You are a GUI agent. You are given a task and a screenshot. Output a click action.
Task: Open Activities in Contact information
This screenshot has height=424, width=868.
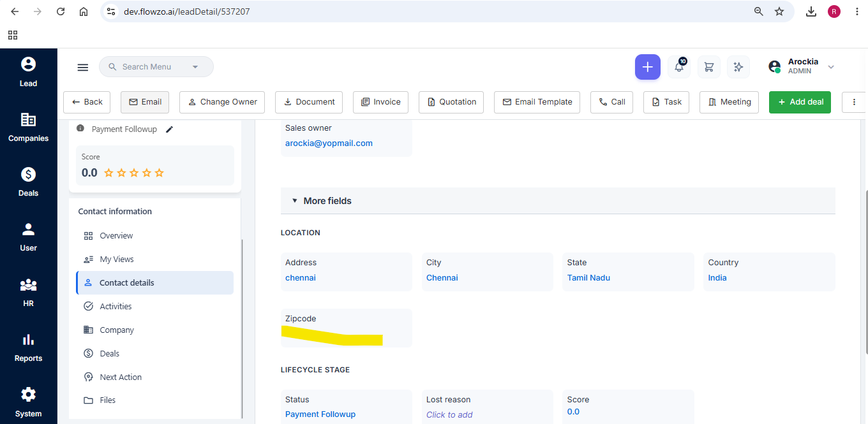pyautogui.click(x=154, y=307)
